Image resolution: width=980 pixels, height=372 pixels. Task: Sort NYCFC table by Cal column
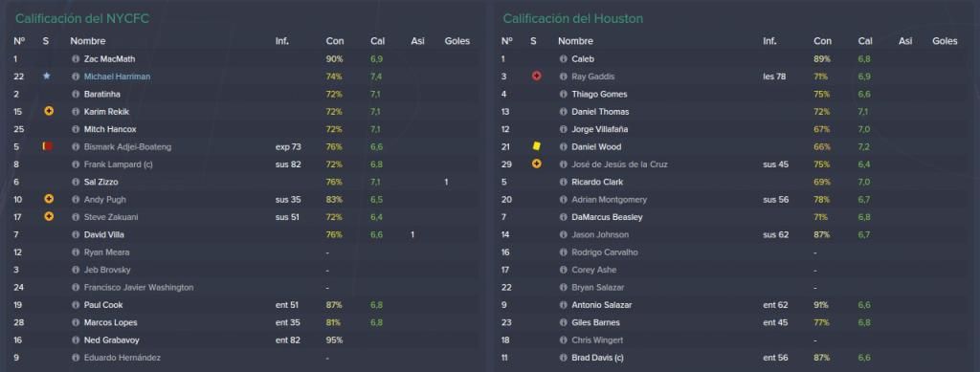coord(377,41)
